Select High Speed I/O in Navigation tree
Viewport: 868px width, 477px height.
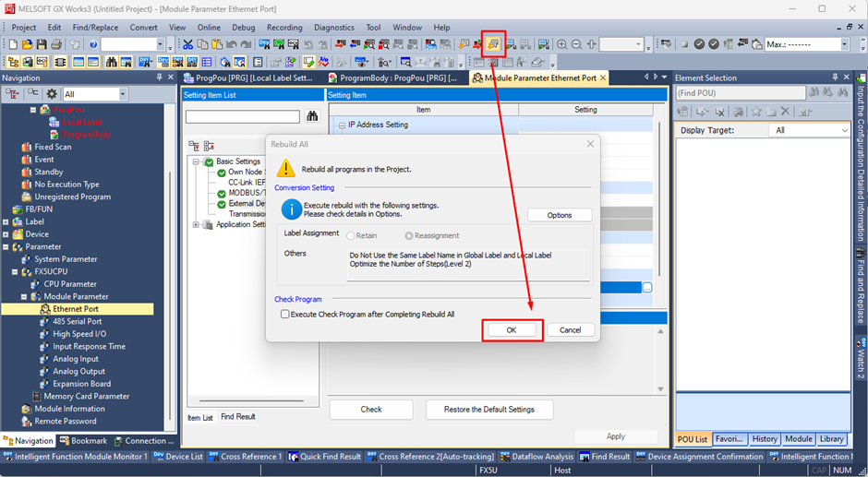tap(79, 334)
